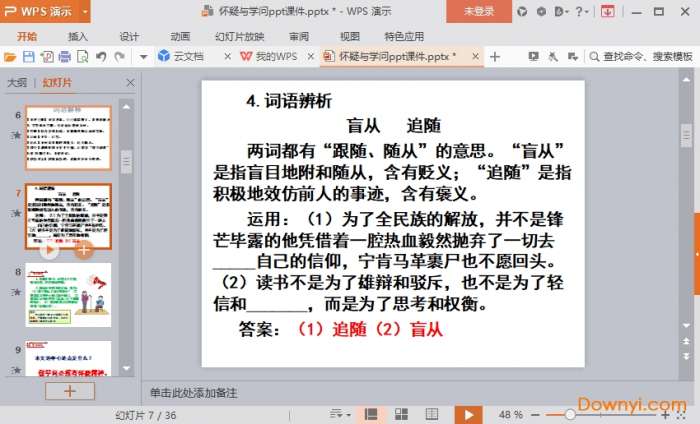Viewport: 700px width, 424px height.
Task: Expand the quick access toolbar dropdown arrow
Action: (x=143, y=57)
